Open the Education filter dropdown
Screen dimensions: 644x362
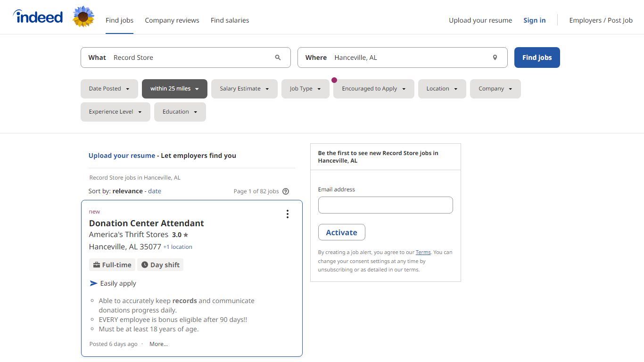(x=180, y=112)
